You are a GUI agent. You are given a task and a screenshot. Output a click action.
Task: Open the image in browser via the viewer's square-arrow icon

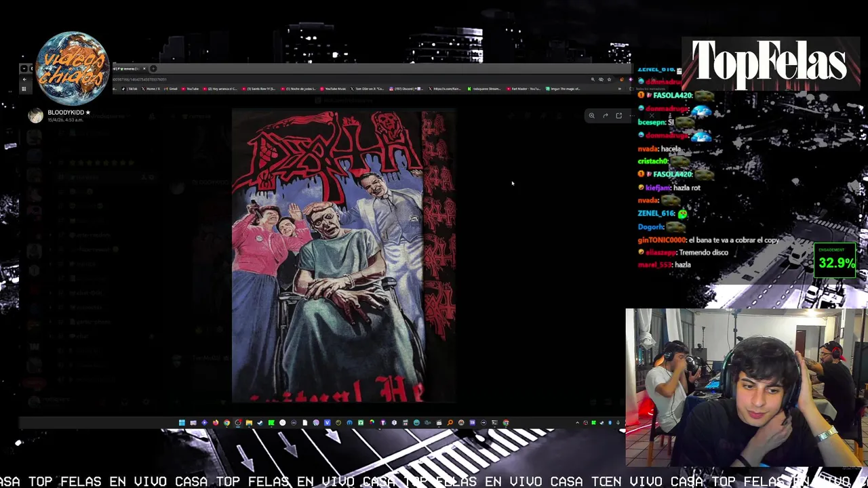[618, 116]
